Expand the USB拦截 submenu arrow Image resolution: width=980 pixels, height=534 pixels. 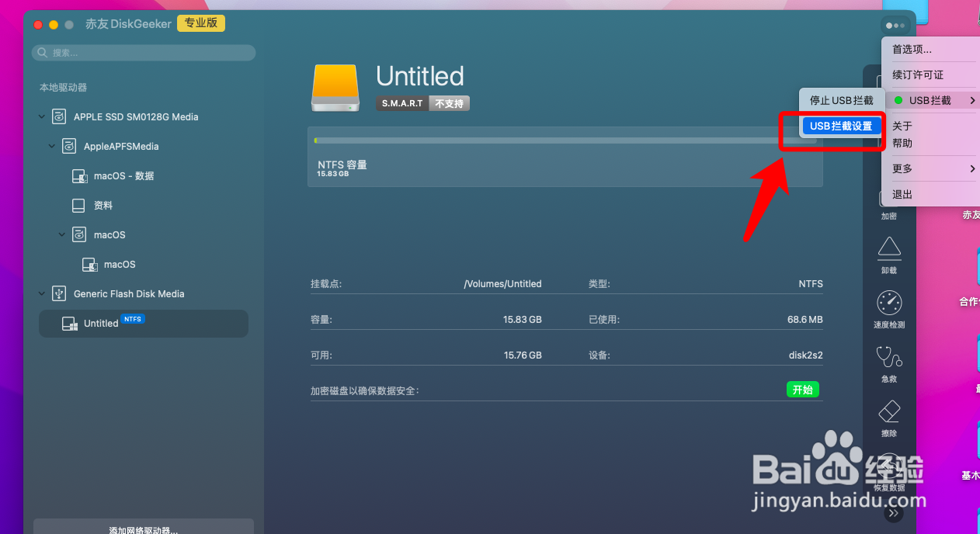click(x=972, y=100)
